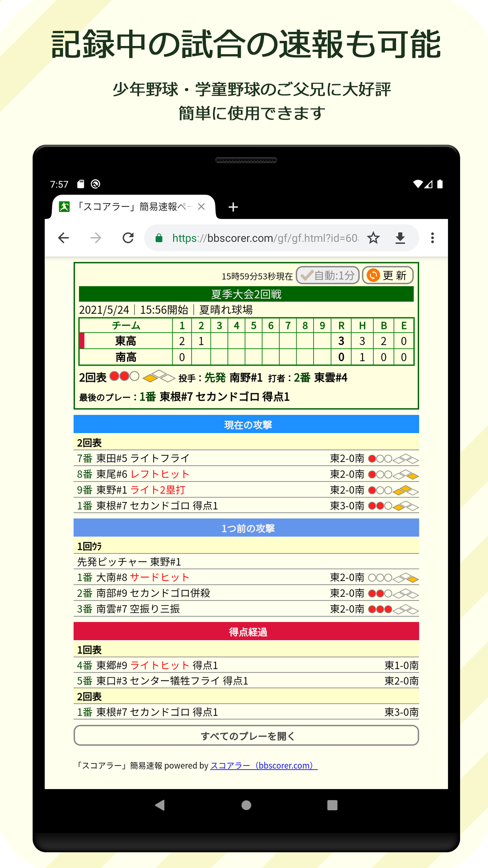
Task: Click the 更新 refresh button
Action: click(x=387, y=275)
